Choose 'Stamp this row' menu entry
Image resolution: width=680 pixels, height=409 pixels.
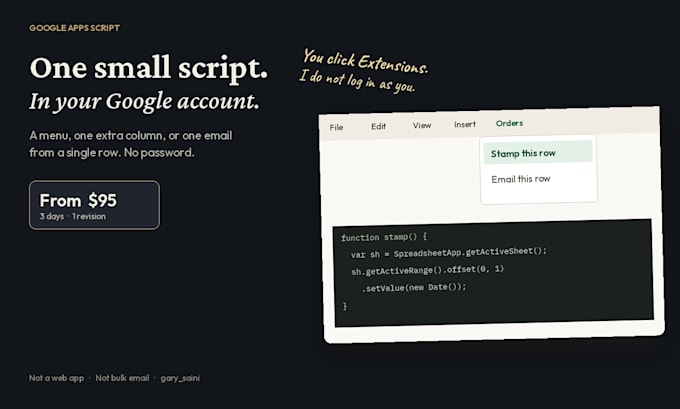[538, 152]
